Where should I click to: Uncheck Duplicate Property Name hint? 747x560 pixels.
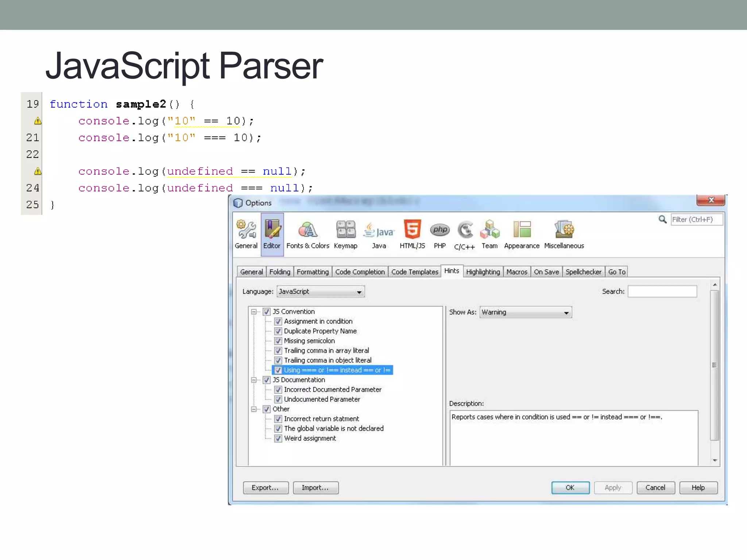click(x=278, y=331)
